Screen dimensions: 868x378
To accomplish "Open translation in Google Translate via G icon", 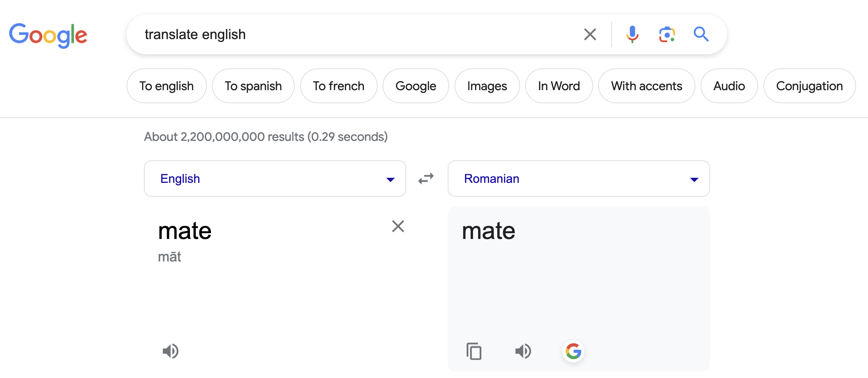I will click(573, 351).
